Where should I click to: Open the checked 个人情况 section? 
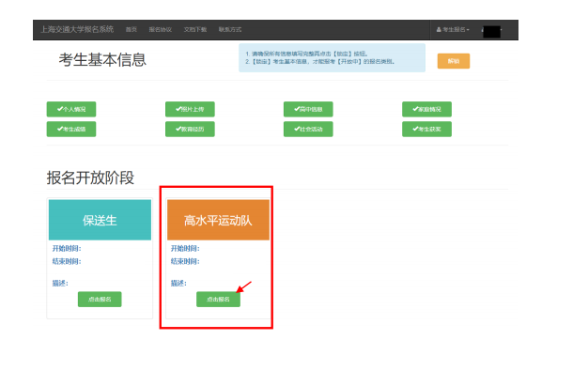click(71, 109)
